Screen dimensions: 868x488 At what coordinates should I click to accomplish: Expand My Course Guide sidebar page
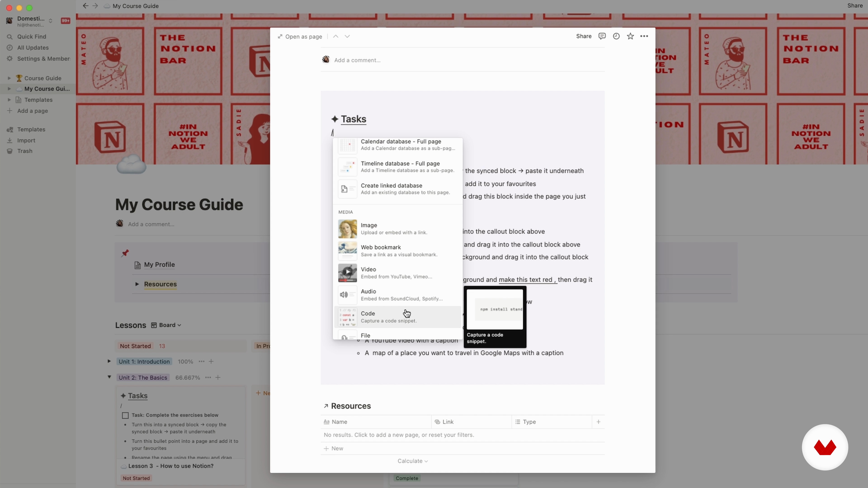(9, 89)
